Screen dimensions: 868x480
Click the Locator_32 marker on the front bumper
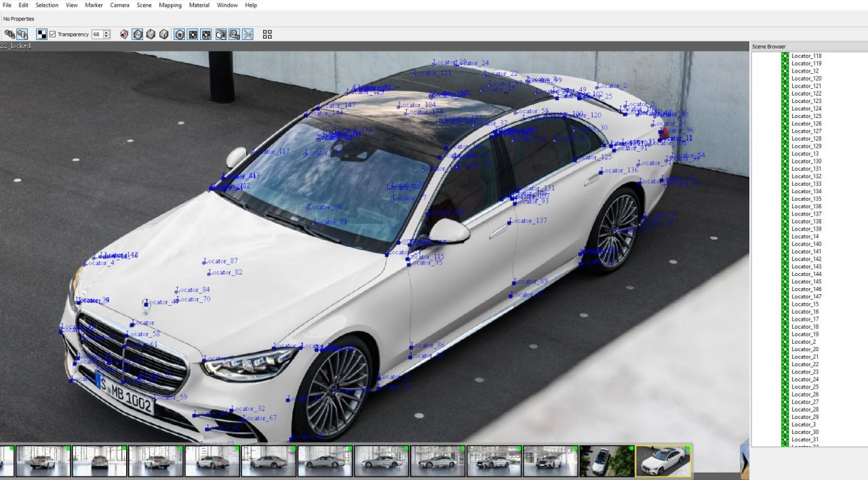click(248, 409)
